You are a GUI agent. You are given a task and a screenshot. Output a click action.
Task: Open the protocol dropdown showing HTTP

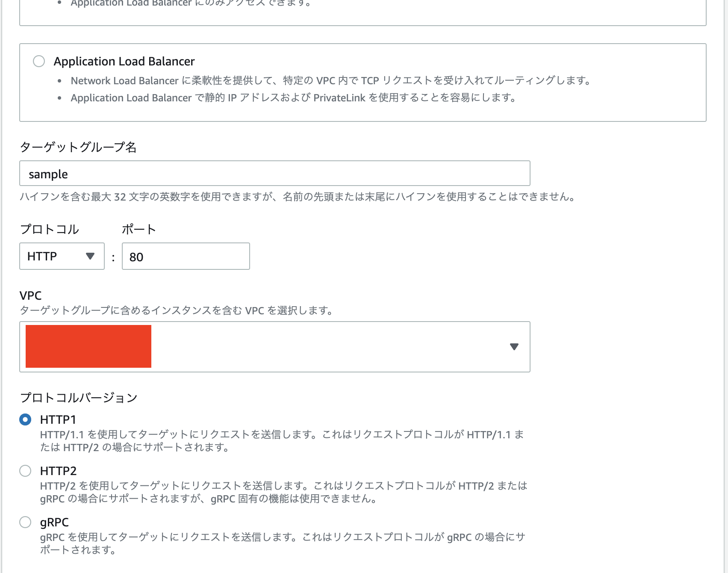[x=61, y=256]
